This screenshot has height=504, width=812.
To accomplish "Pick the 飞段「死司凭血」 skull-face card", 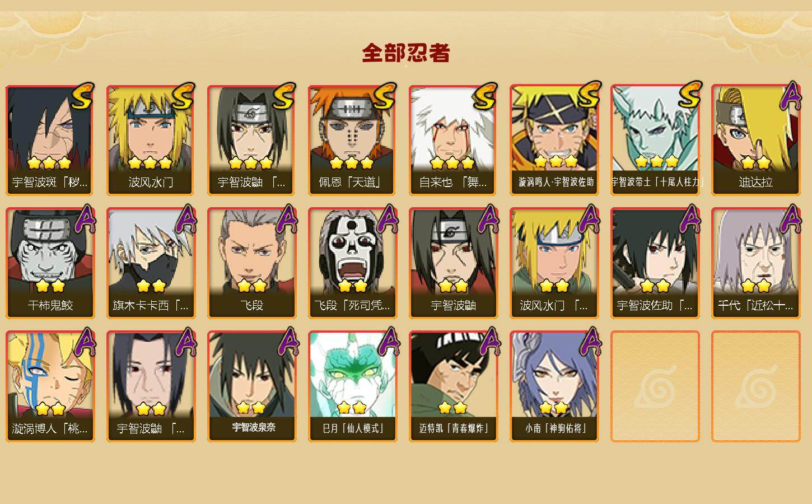I will click(352, 263).
